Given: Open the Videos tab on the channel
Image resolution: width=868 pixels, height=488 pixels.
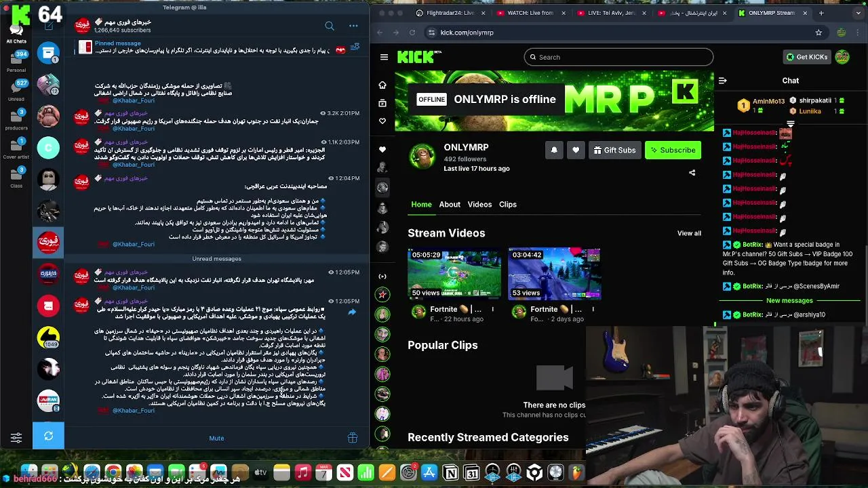Looking at the screenshot, I should tap(479, 205).
